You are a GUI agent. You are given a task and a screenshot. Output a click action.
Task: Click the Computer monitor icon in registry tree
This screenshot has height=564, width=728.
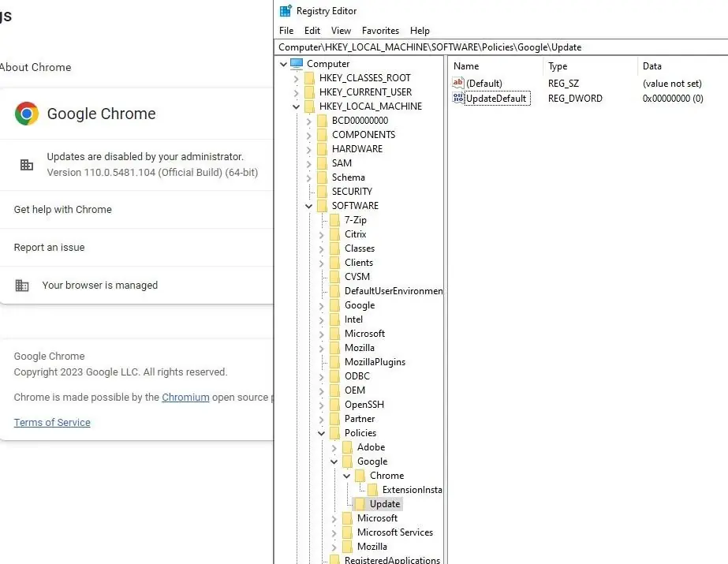pyautogui.click(x=297, y=64)
